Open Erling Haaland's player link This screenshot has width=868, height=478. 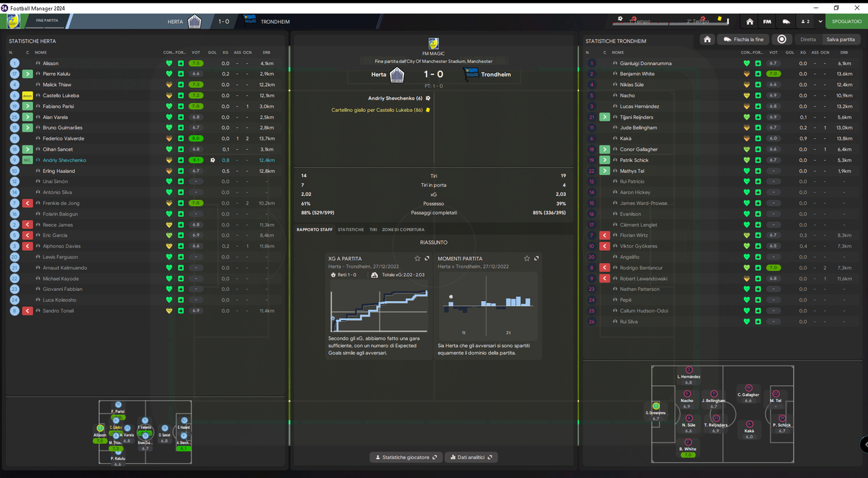[59, 171]
